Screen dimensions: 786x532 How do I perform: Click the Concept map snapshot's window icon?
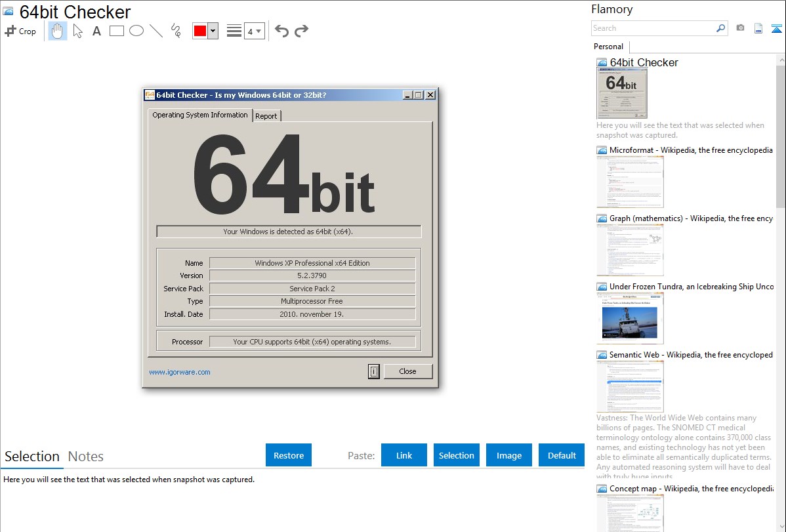tap(602, 489)
